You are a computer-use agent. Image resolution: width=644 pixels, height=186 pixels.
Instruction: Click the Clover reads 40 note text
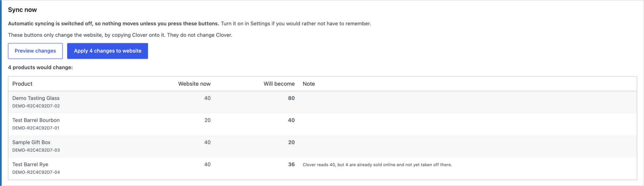click(x=377, y=165)
